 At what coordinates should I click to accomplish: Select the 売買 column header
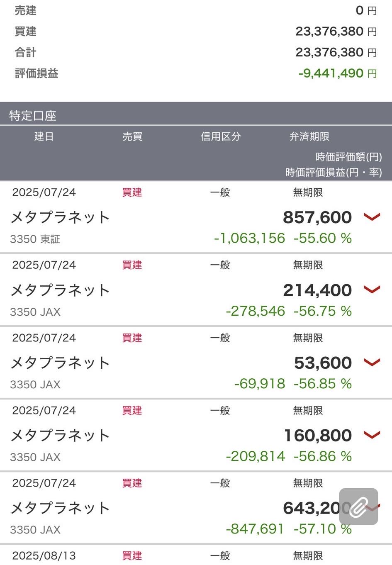click(x=132, y=136)
